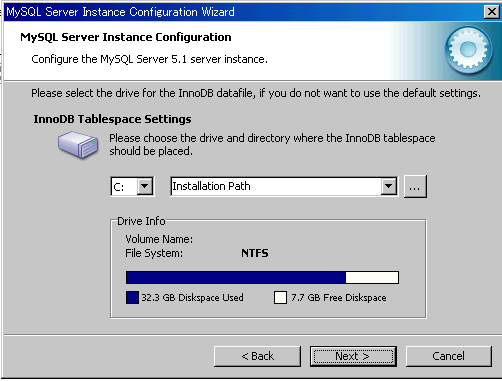
Task: Cancel the configuration wizard
Action: [x=449, y=356]
